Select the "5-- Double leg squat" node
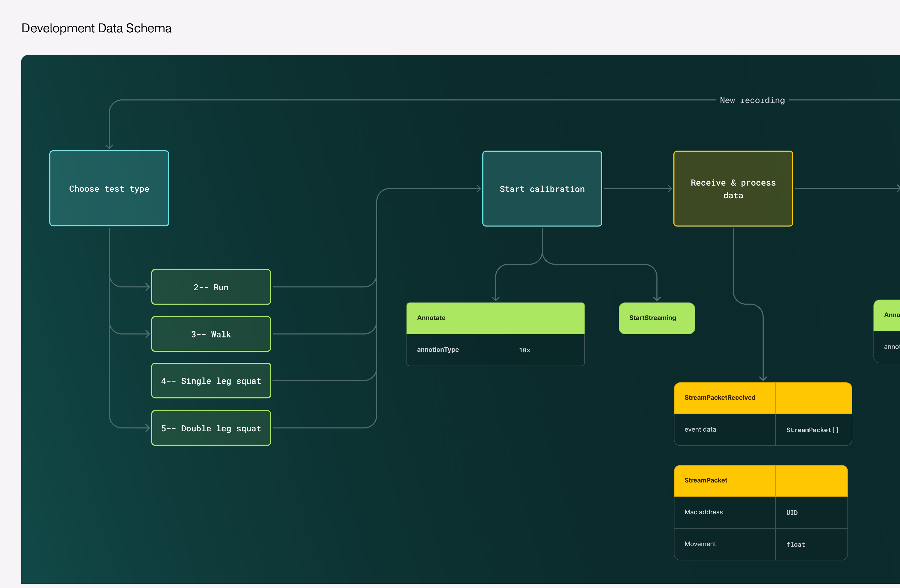The image size is (900, 588). (211, 428)
